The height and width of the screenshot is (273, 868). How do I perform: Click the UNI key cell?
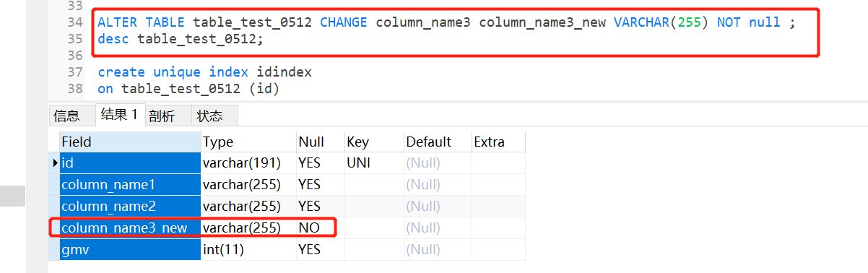click(373, 163)
